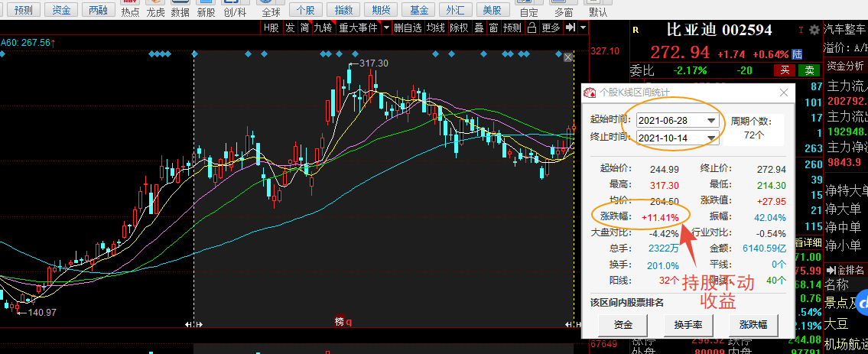
Task: Click the 两融 button in top bar
Action: tap(99, 9)
